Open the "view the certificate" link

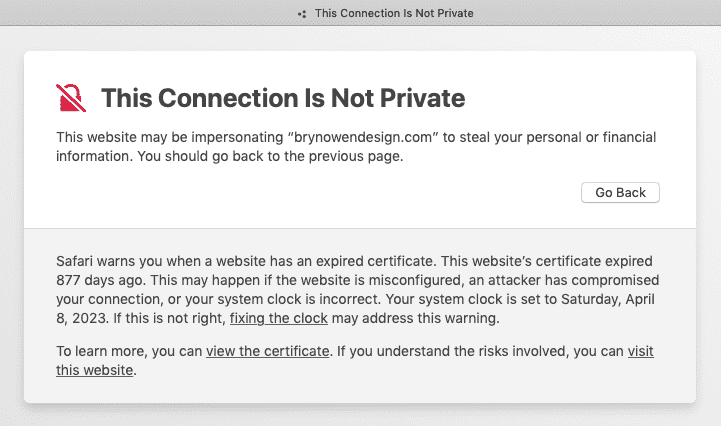click(x=268, y=351)
